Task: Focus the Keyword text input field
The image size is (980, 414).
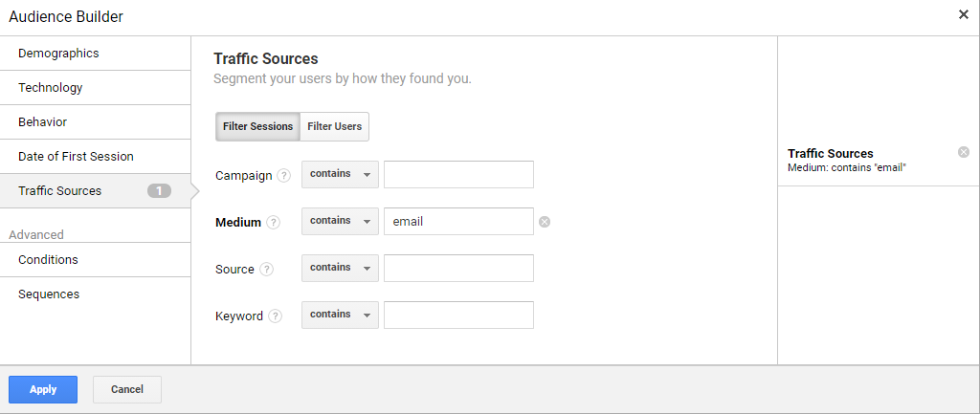Action: coord(458,316)
